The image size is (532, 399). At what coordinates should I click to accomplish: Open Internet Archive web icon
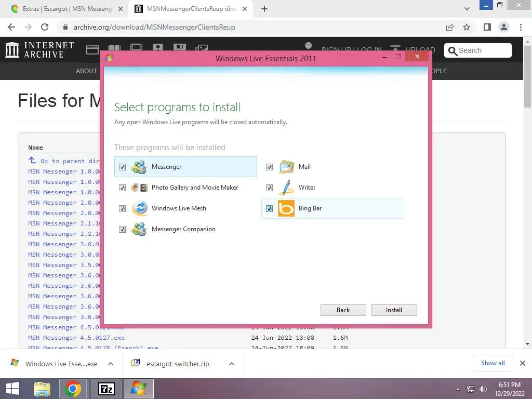coord(92,49)
